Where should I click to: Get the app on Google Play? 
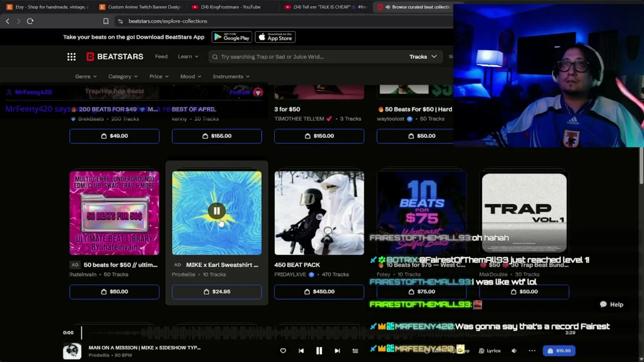[x=231, y=37]
